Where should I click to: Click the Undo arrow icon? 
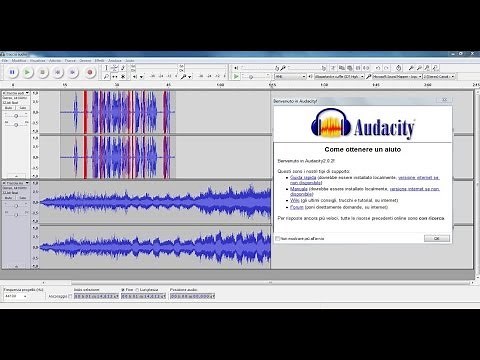tap(378, 68)
